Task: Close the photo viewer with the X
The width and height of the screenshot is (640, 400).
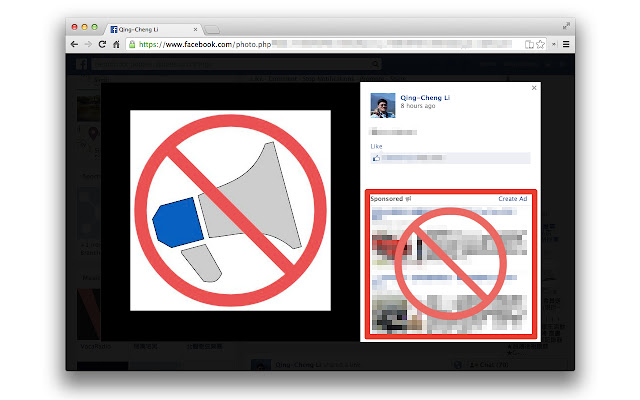Action: coord(534,88)
